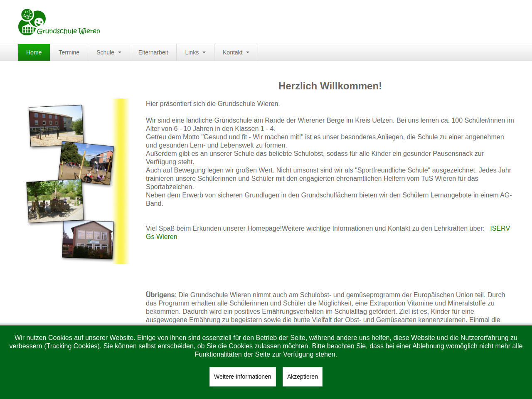This screenshot has width=532, height=399.
Task: Click the playground swing photo
Action: [x=86, y=163]
